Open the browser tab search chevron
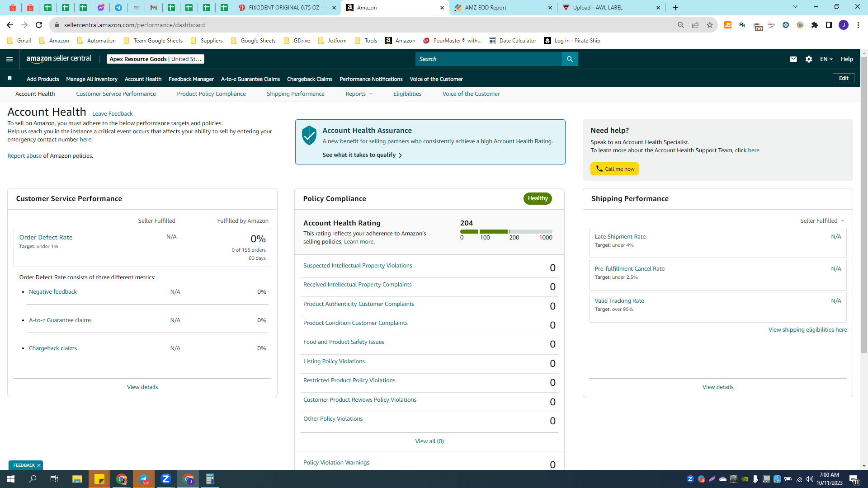Viewport: 868px width, 488px height. [x=795, y=7]
